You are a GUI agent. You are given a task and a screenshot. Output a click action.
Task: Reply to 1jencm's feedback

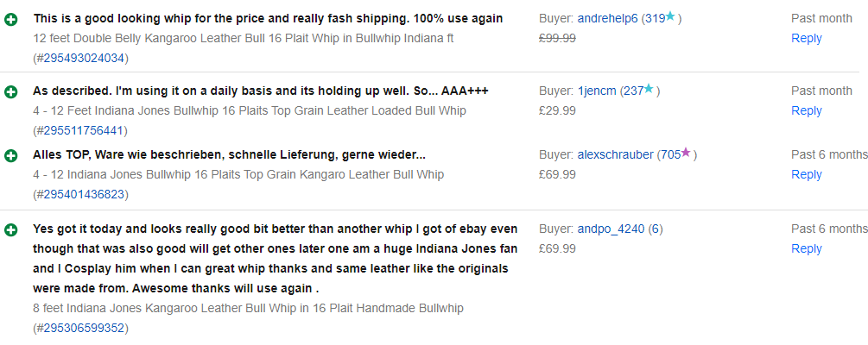pos(806,110)
